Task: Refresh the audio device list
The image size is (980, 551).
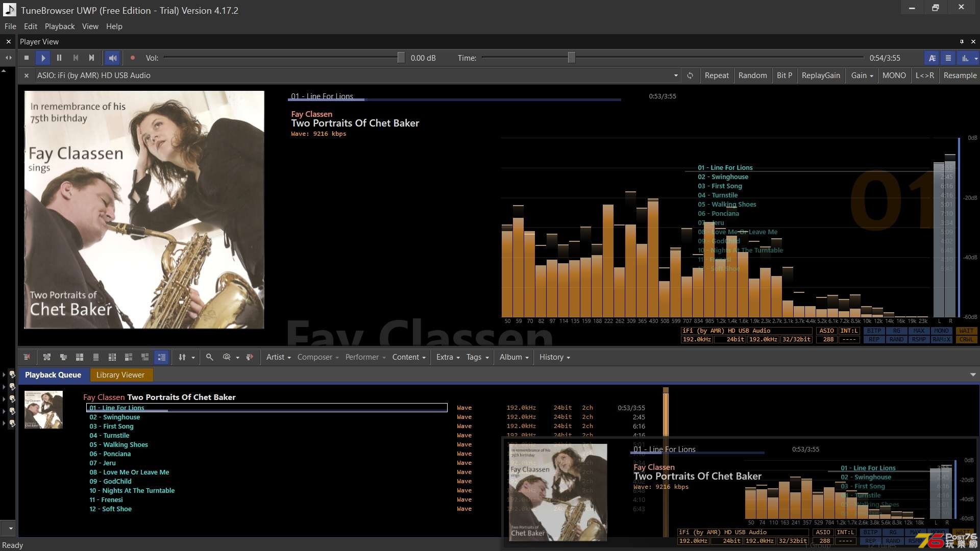Action: pyautogui.click(x=690, y=75)
